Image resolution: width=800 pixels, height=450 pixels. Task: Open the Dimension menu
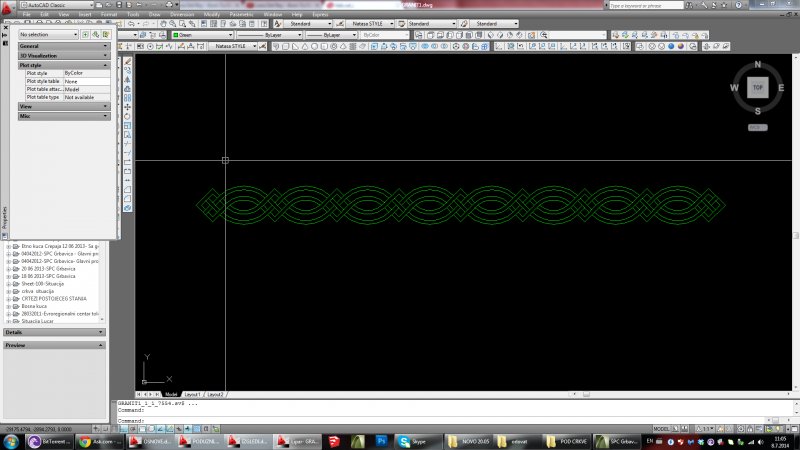tap(182, 14)
